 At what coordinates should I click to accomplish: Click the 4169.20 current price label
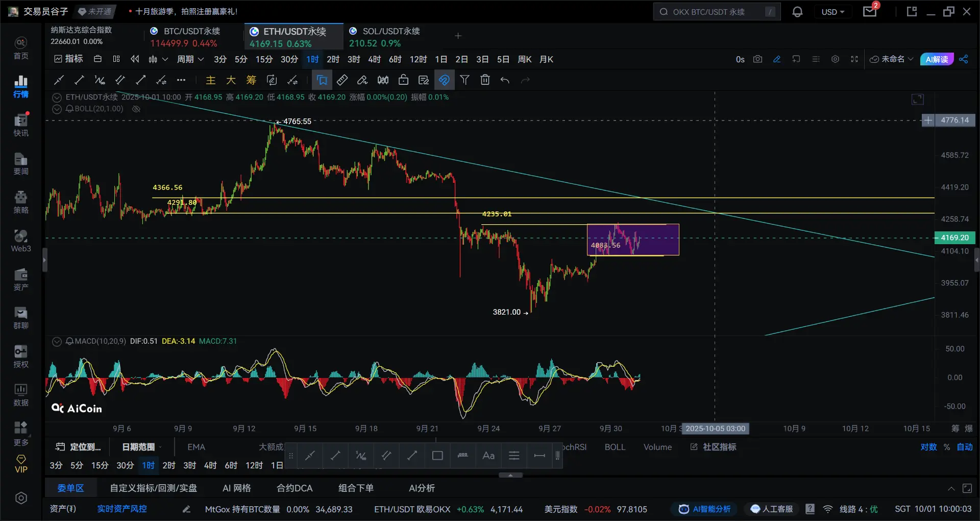click(954, 238)
